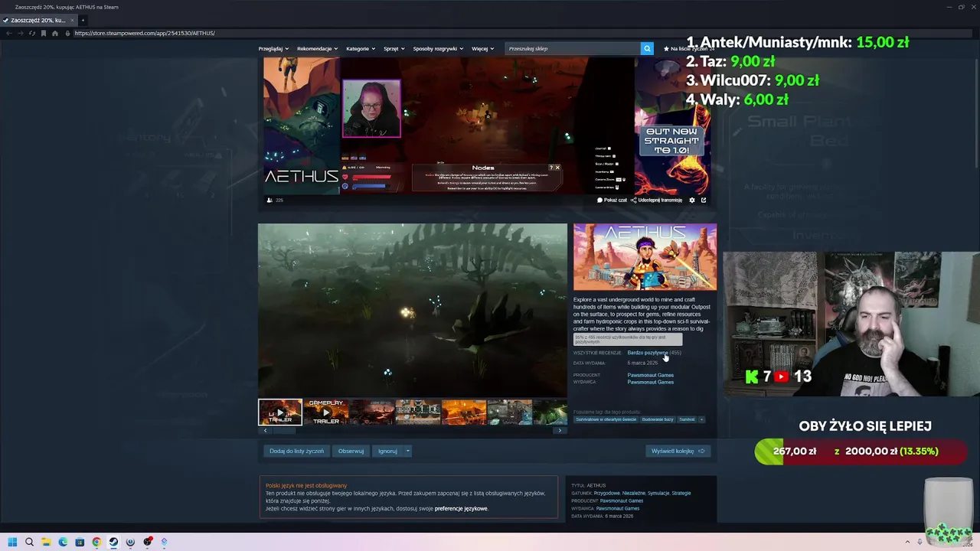Click 'Dodaj do listy życzeń' button
Viewport: 980px width, 551px height.
[x=296, y=451]
